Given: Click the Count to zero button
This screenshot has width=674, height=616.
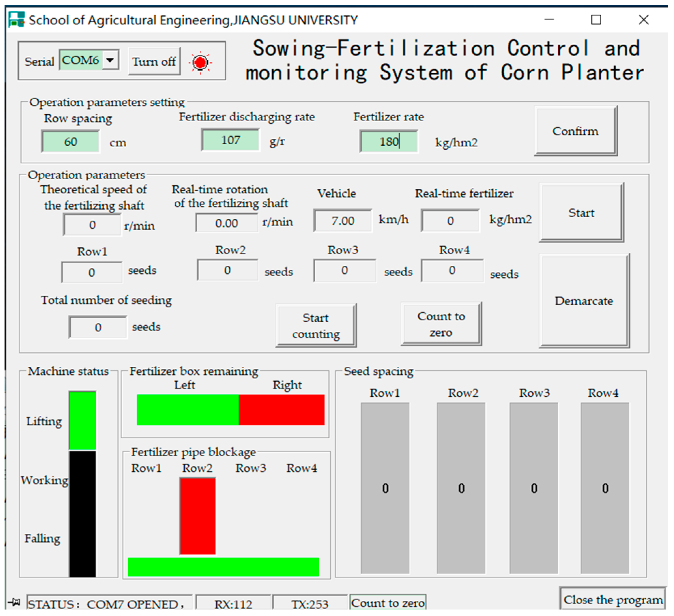Looking at the screenshot, I should pos(441,324).
